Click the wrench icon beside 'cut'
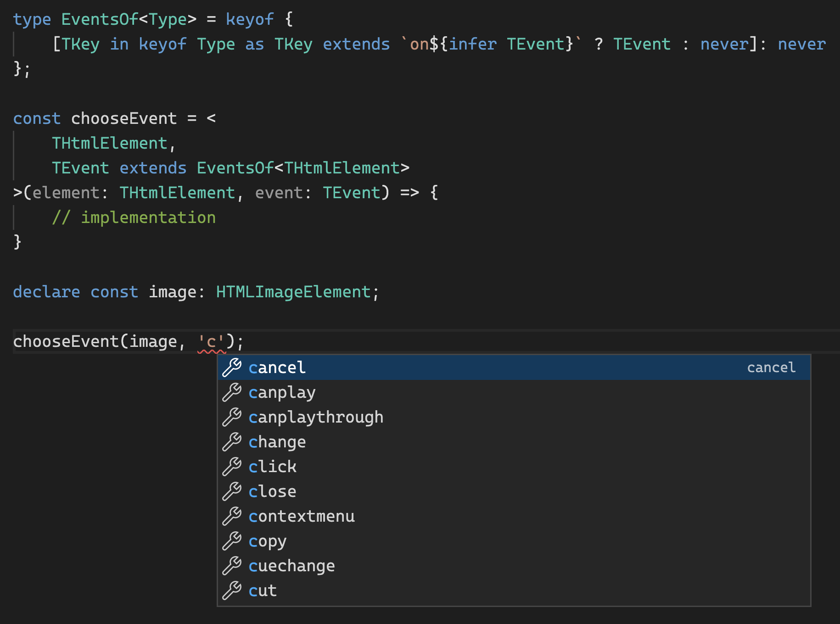Screen dimensions: 840x624 [232, 591]
